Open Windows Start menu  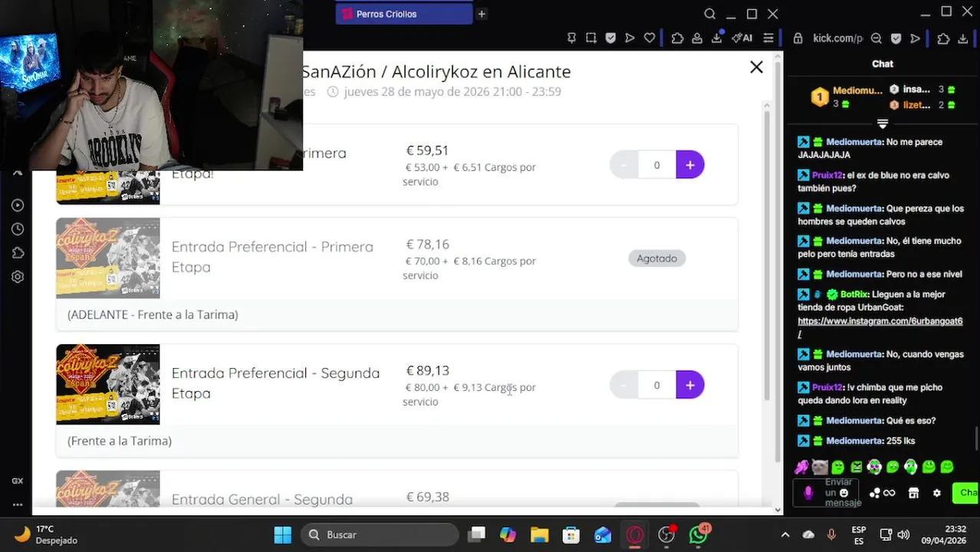282,534
